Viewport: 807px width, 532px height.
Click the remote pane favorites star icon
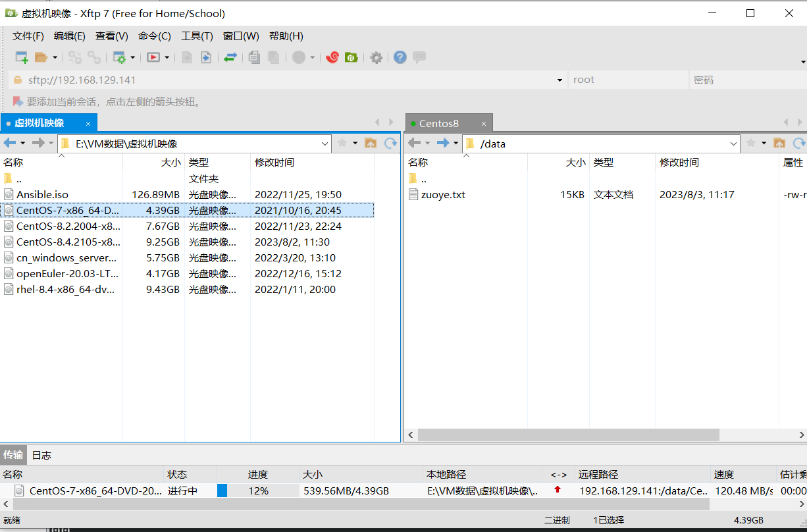tap(751, 143)
